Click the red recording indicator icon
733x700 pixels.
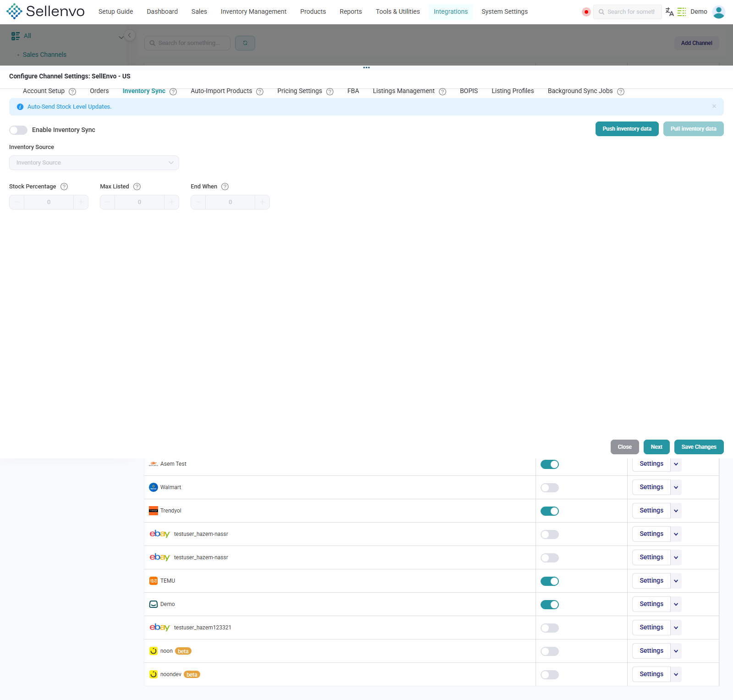pos(586,12)
